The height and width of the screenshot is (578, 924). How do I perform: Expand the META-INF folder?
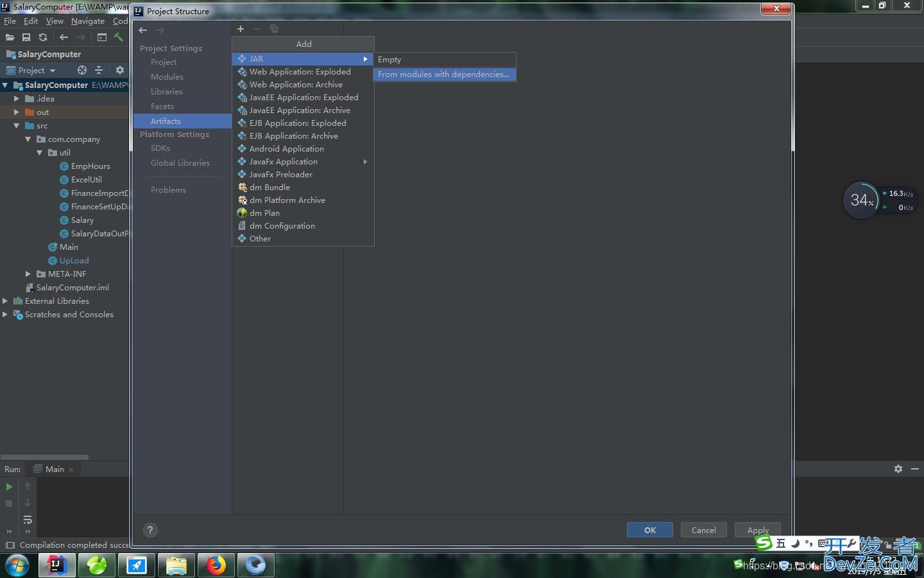[x=28, y=274]
